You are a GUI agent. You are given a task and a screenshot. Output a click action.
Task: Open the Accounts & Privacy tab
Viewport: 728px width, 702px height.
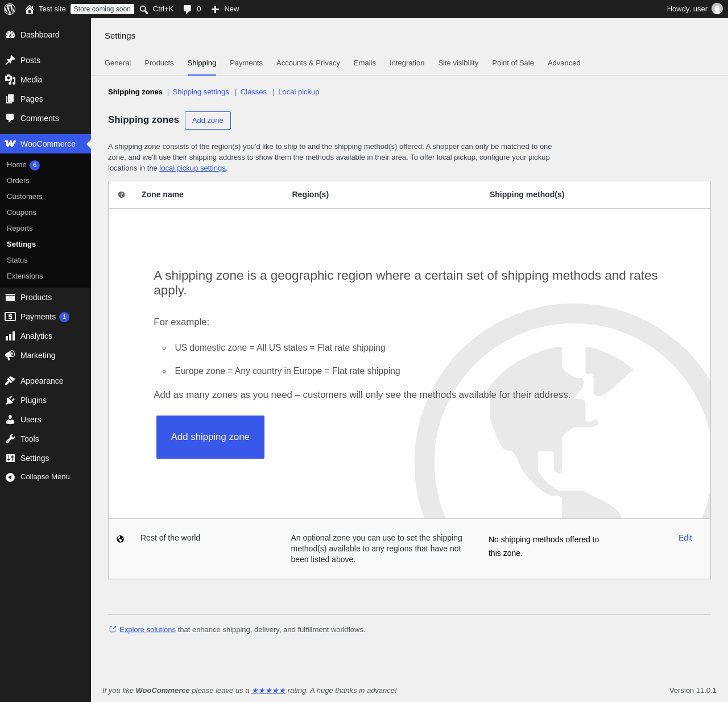pos(308,63)
